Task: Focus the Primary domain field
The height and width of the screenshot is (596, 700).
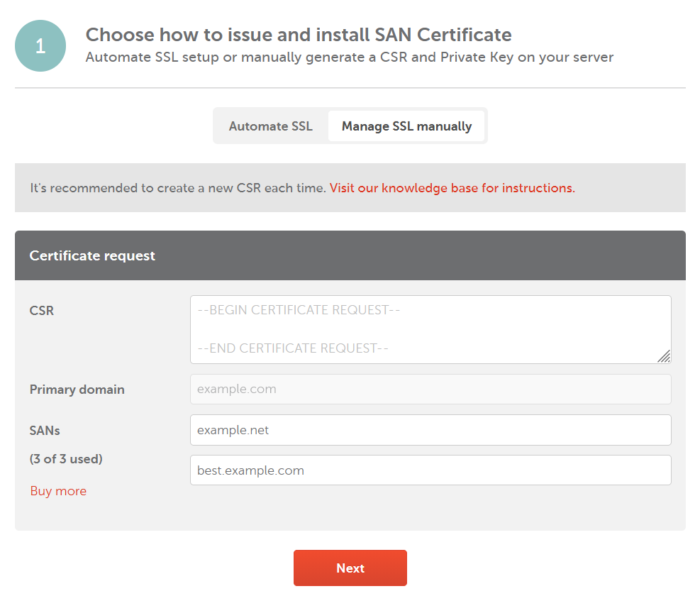Action: [430, 389]
